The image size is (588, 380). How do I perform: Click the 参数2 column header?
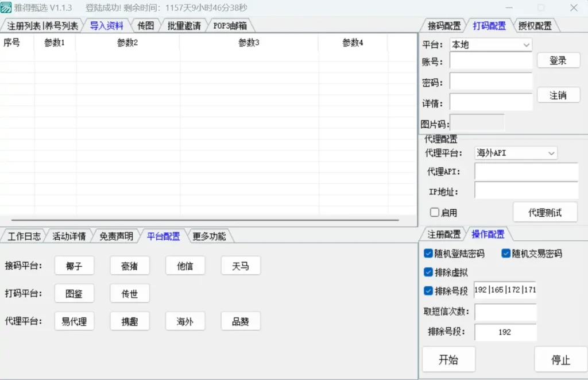(127, 43)
